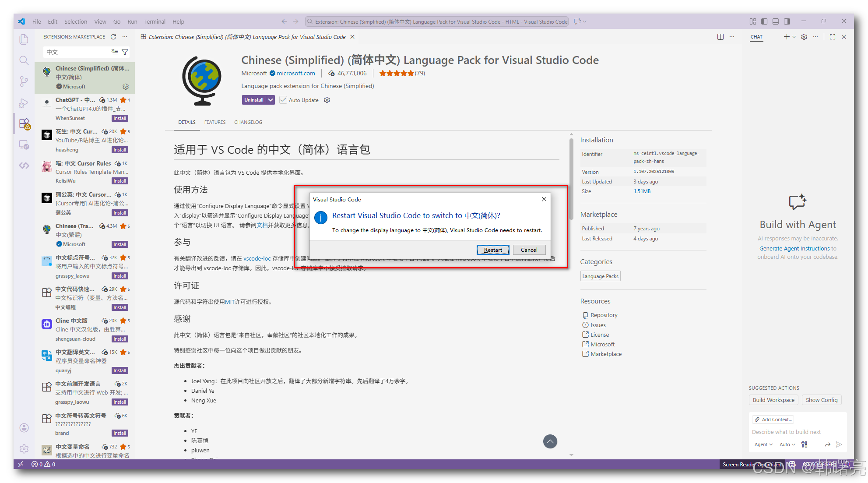Toggle the primary side bar layout button
Viewport: 868px width, 483px height.
(764, 21)
